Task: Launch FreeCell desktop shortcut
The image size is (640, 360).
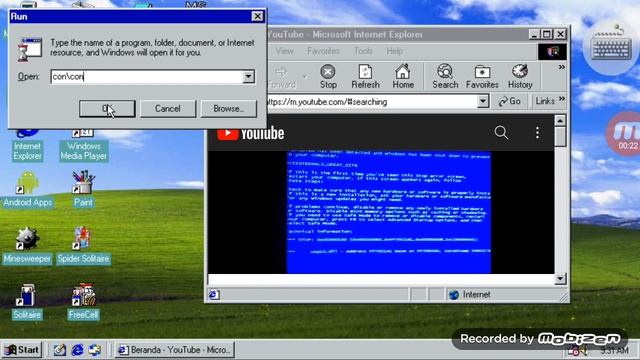Action: 83,302
